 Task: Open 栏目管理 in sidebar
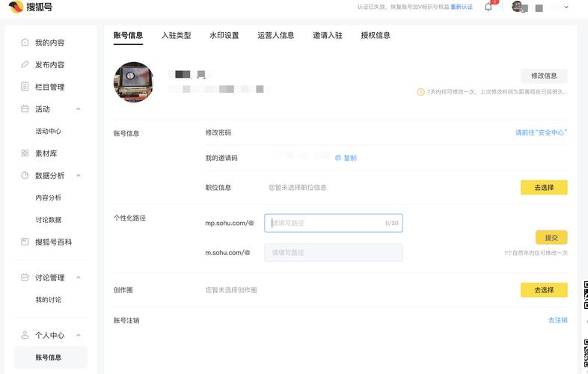click(x=50, y=87)
